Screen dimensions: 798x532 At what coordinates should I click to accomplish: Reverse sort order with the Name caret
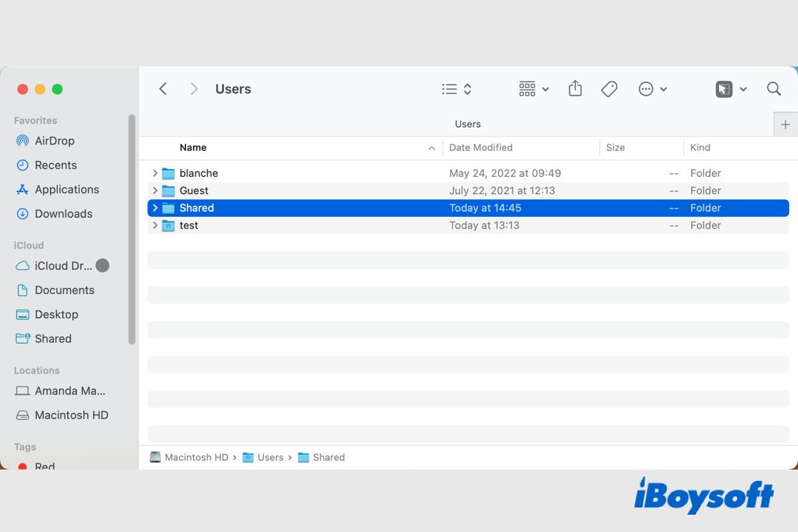[432, 148]
